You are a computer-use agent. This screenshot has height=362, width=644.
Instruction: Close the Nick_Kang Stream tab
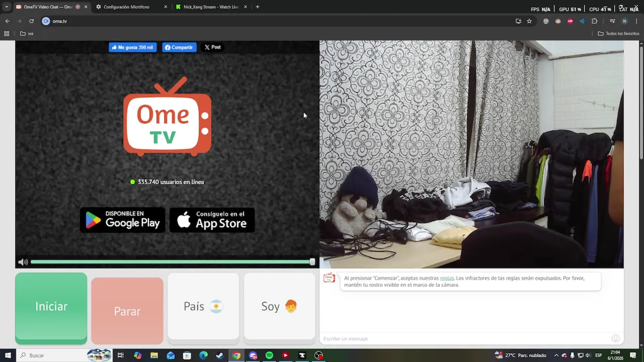pyautogui.click(x=246, y=7)
